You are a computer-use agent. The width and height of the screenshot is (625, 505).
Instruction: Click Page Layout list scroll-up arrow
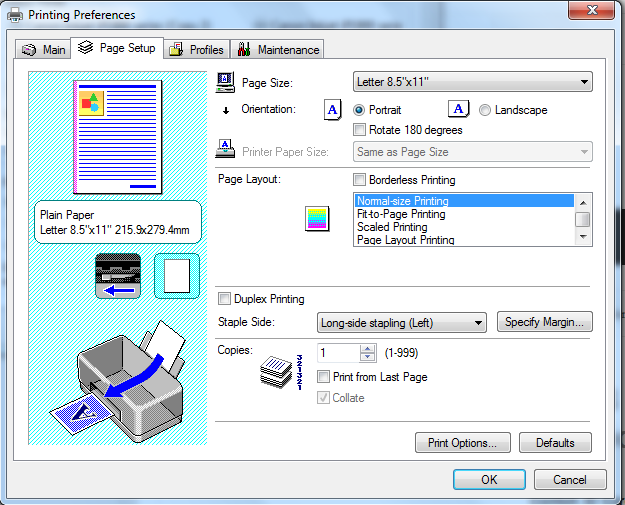[583, 203]
